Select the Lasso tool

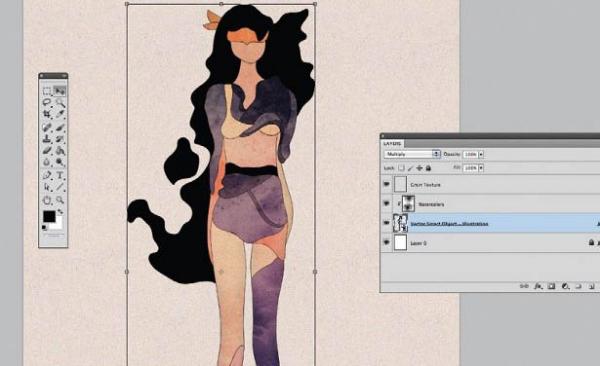point(47,102)
